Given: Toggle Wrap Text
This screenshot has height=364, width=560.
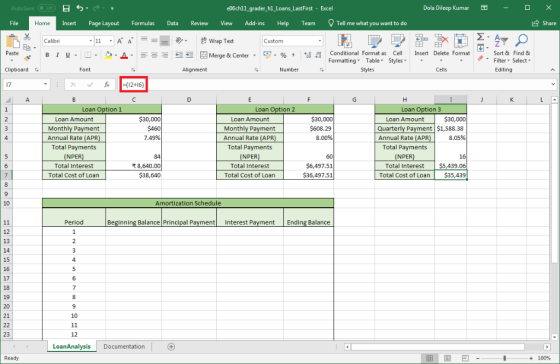Looking at the screenshot, I should 217,41.
